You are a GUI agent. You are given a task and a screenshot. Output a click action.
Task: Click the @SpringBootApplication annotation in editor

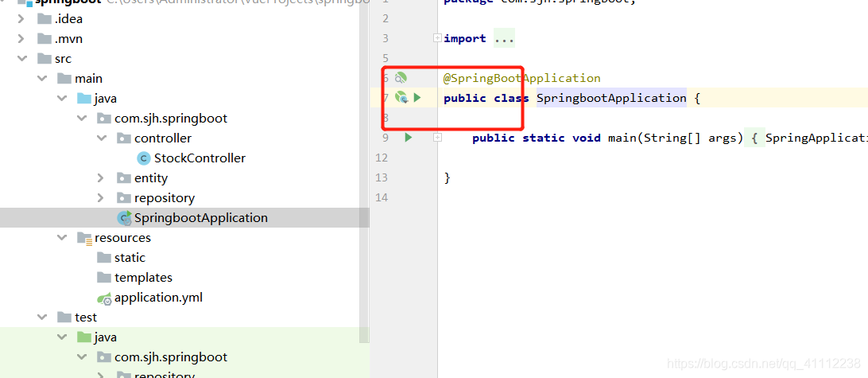point(522,78)
